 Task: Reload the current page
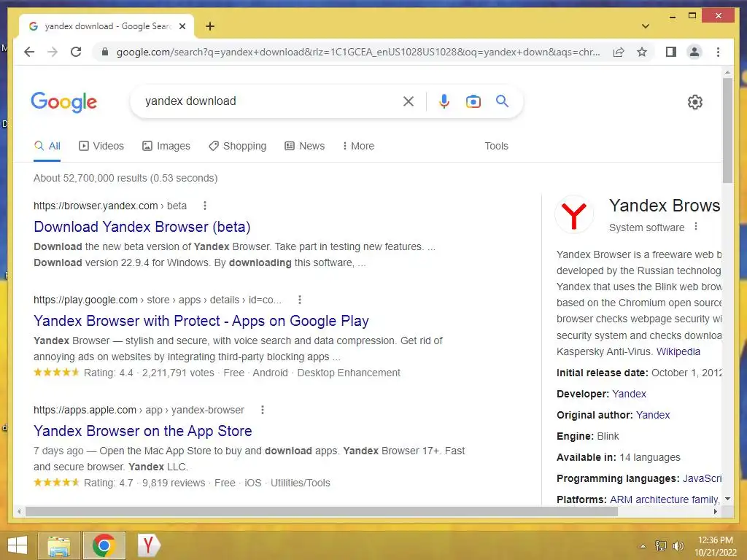click(76, 52)
